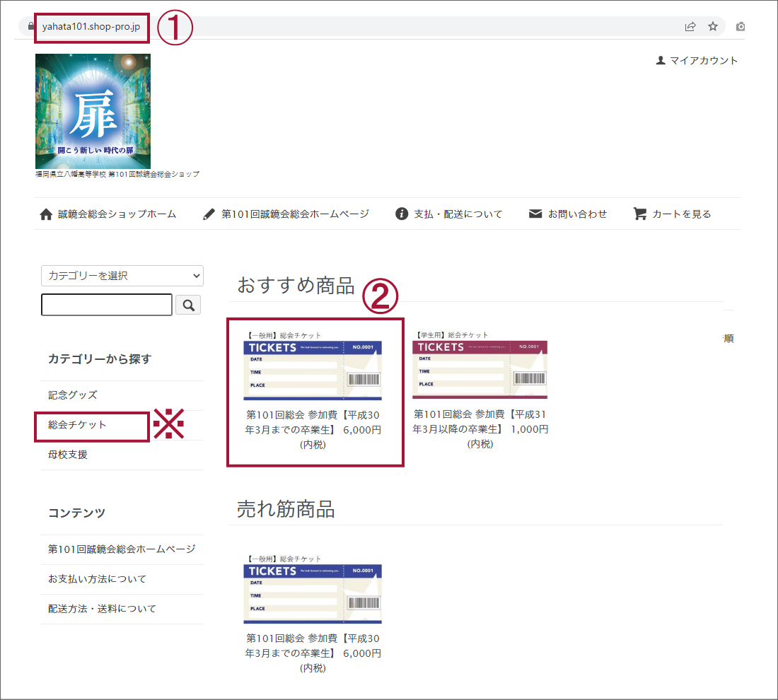Image resolution: width=778 pixels, height=700 pixels.
Task: Bookmark page with the star icon
Action: coord(713,27)
